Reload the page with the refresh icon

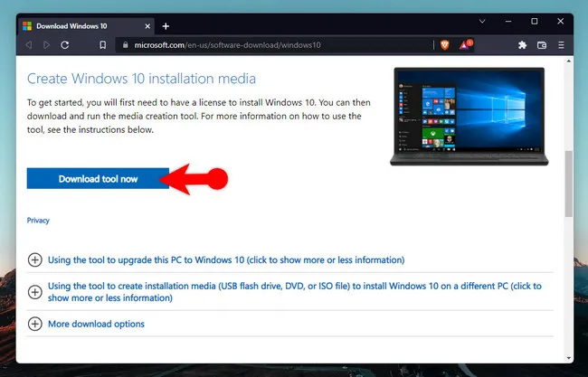coord(65,45)
